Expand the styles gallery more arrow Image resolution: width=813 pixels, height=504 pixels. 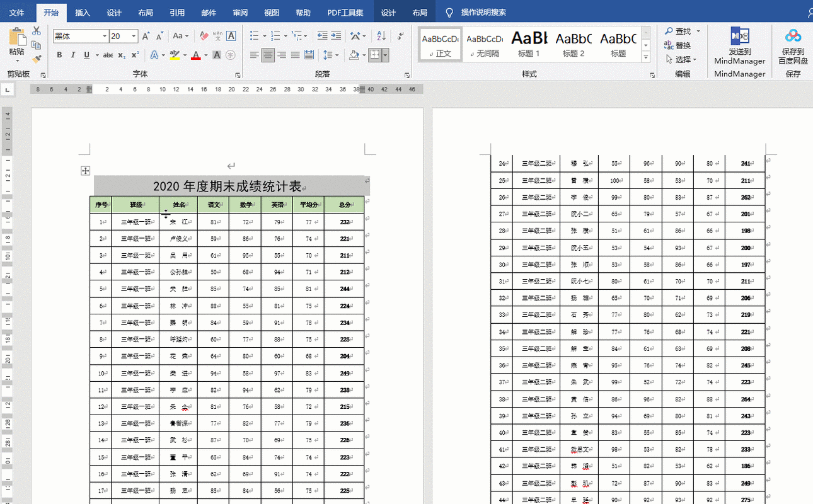(646, 57)
